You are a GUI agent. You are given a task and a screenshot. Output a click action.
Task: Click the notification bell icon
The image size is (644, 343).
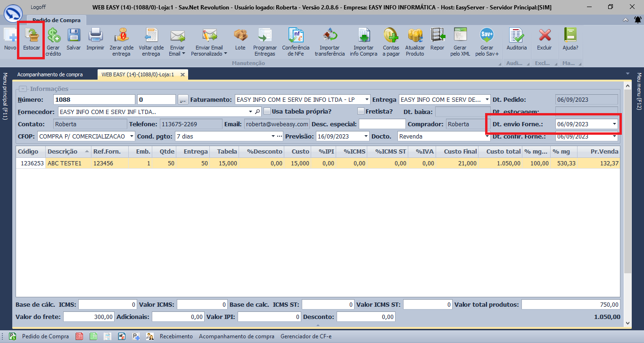[x=637, y=20]
